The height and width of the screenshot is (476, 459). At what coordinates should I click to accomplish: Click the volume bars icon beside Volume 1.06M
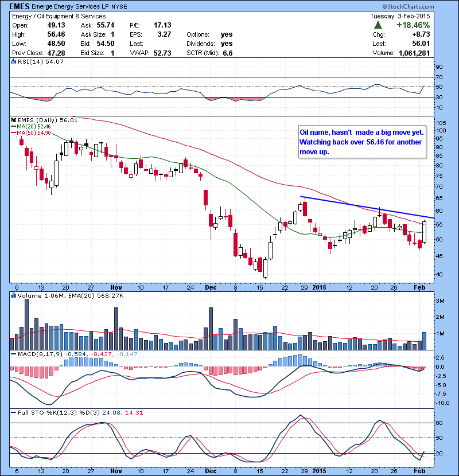click(13, 295)
